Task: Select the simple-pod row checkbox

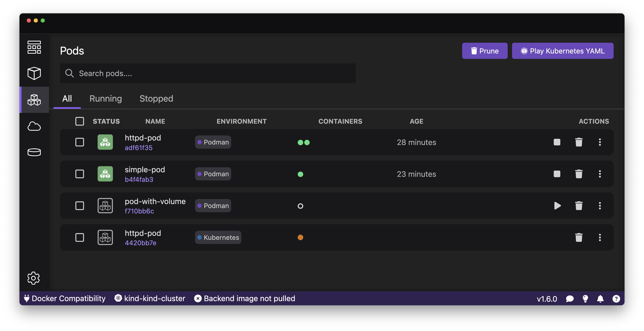Action: click(80, 174)
